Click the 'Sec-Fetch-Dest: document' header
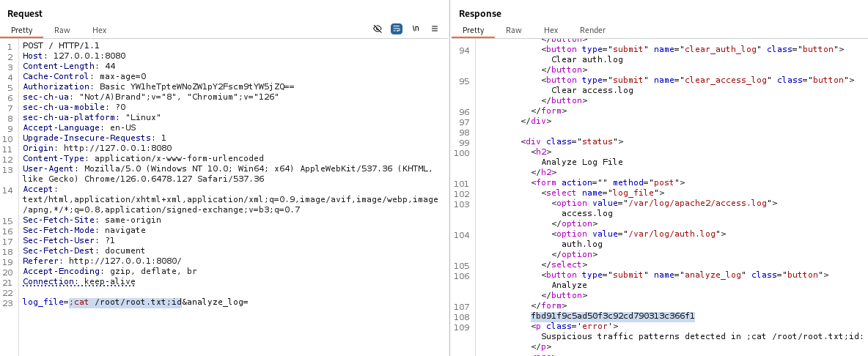 (84, 251)
